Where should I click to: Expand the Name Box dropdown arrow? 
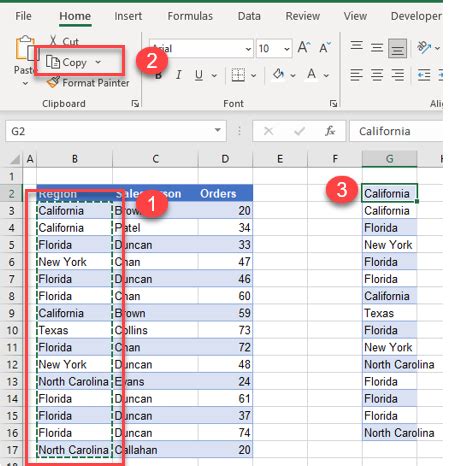[218, 130]
